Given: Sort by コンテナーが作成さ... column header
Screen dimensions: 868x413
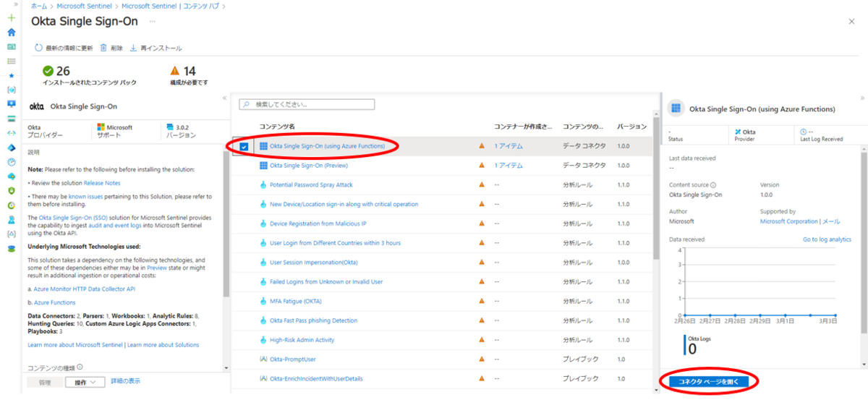Looking at the screenshot, I should pos(523,127).
